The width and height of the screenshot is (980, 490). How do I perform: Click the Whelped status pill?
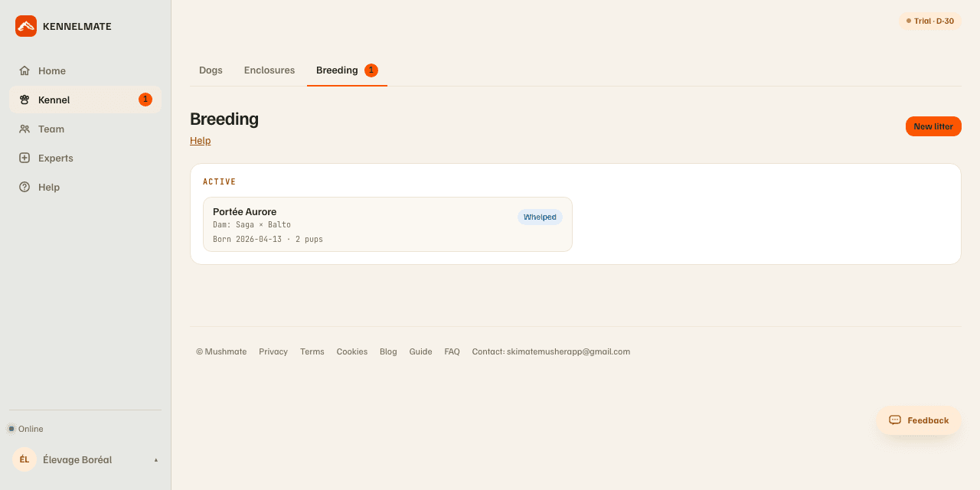(540, 217)
